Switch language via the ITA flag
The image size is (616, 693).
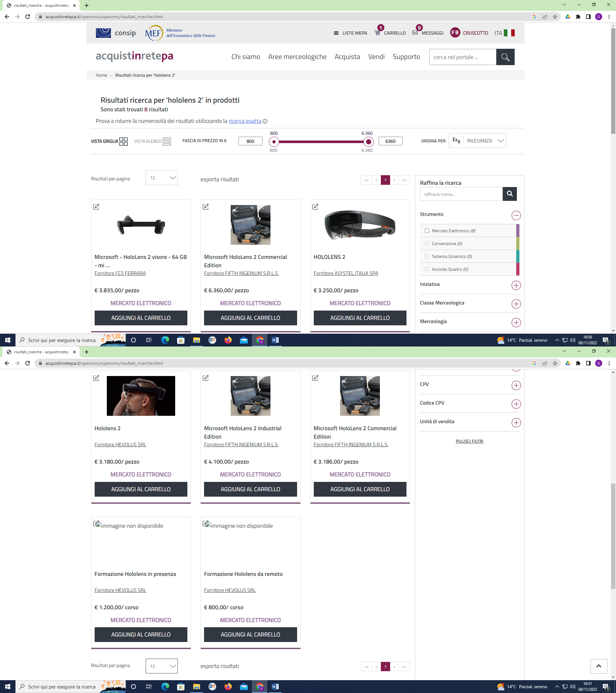(509, 32)
